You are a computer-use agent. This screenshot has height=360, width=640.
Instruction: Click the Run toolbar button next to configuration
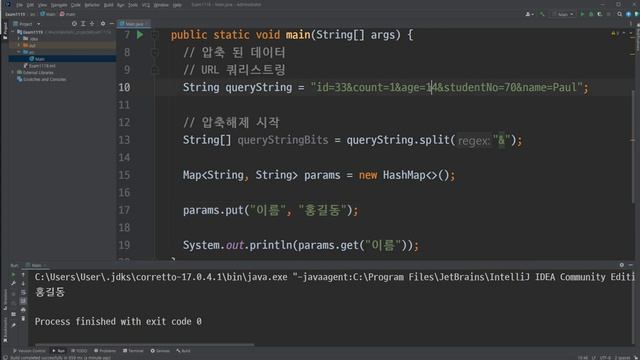[582, 14]
